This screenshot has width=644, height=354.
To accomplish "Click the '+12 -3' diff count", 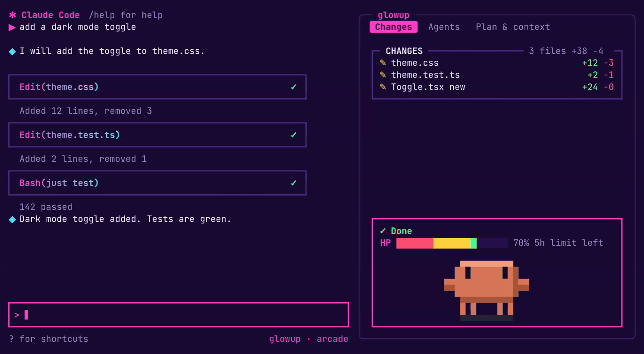I will (x=598, y=63).
